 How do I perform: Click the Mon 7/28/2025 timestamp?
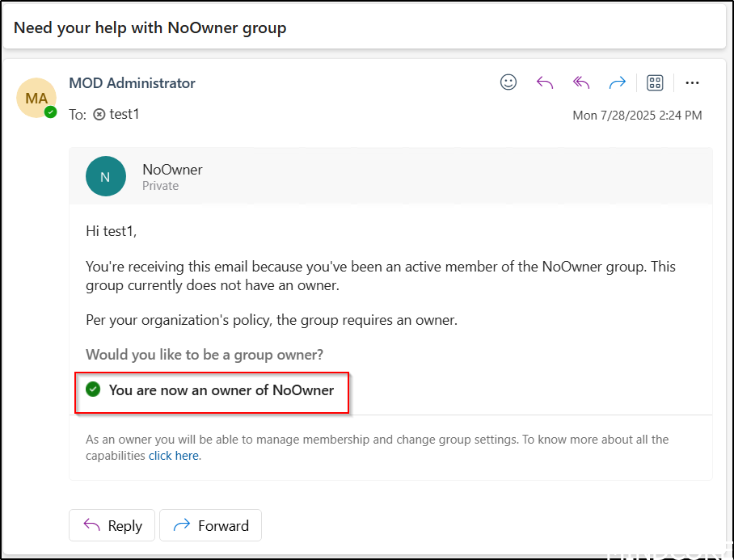coord(637,116)
